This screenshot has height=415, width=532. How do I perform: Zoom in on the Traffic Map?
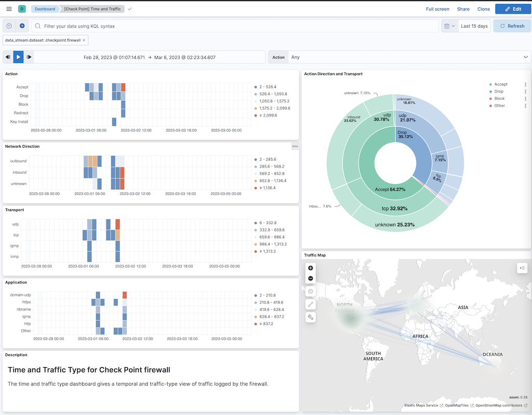pyautogui.click(x=311, y=268)
